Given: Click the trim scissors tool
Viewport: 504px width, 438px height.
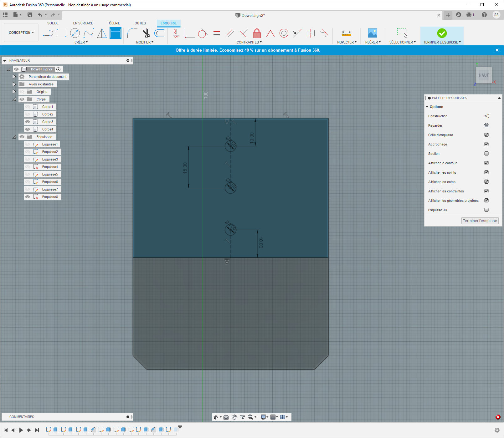Looking at the screenshot, I should (x=146, y=33).
